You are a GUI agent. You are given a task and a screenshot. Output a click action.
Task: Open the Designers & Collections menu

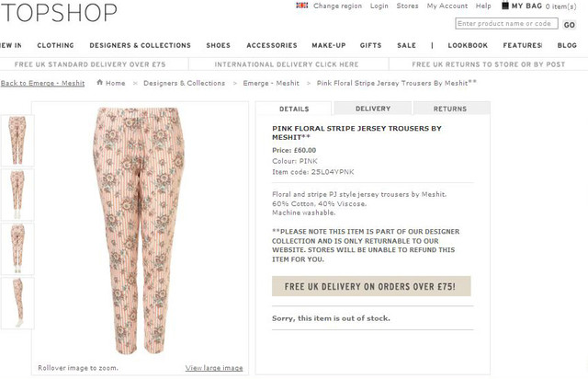(x=140, y=45)
